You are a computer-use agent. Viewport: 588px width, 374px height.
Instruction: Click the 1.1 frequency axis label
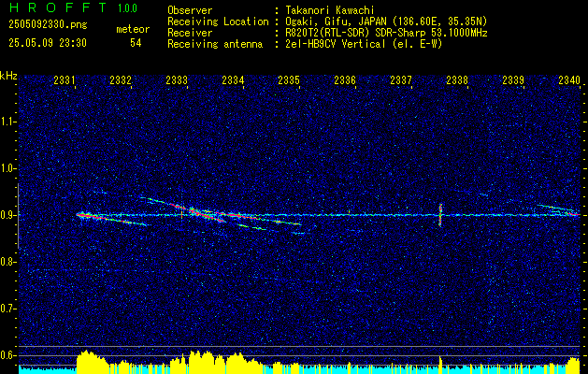tap(8, 122)
